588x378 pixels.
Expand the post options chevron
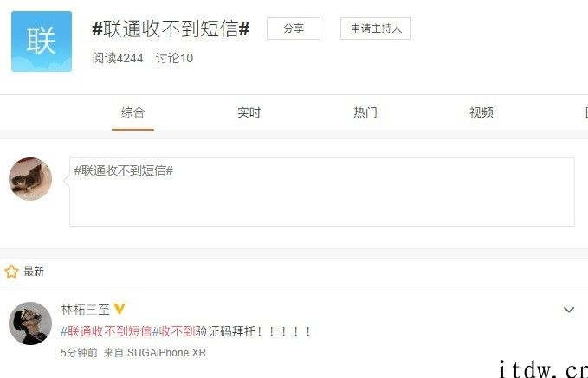pyautogui.click(x=569, y=310)
